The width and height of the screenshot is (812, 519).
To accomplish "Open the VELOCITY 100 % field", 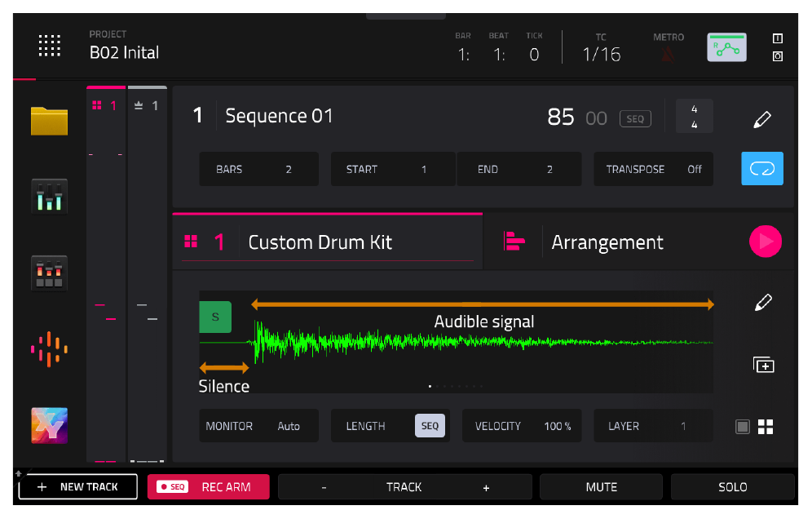I will (522, 426).
